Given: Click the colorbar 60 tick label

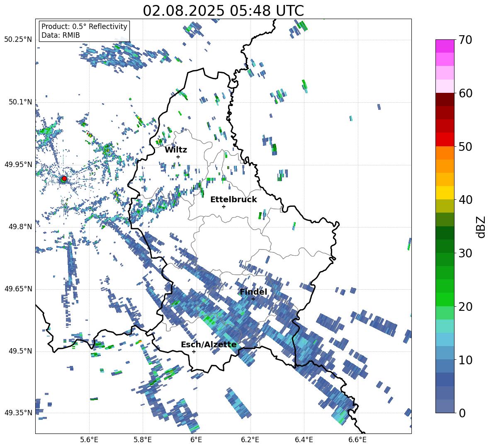Looking at the screenshot, I should (x=465, y=93).
